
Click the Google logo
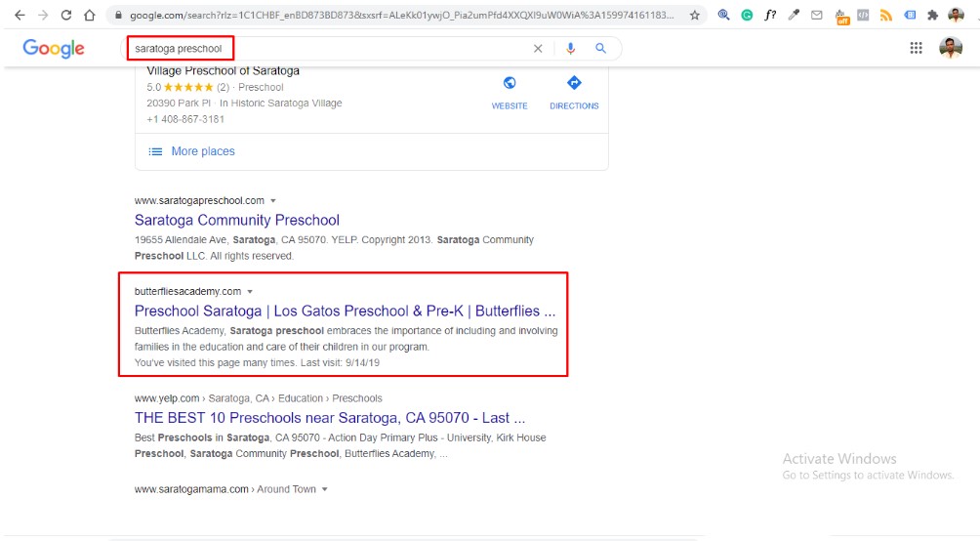54,49
